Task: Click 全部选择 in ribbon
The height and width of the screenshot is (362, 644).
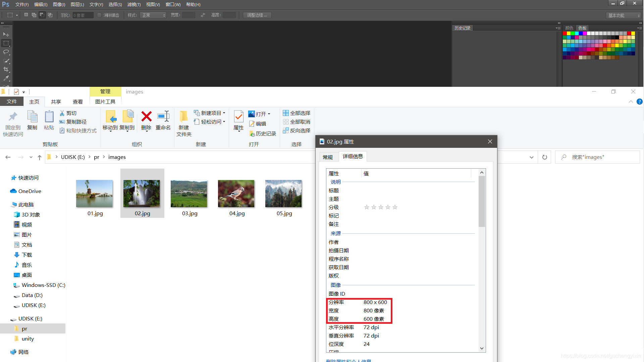Action: 297,113
